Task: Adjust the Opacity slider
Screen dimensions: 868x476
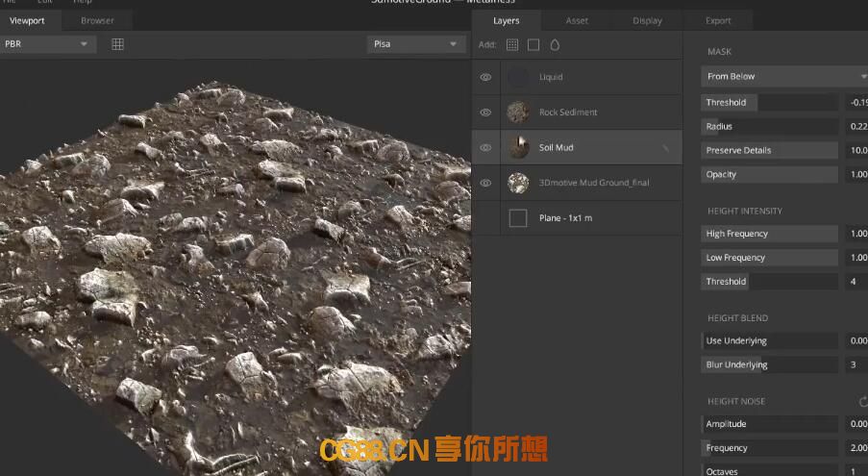Action: (x=769, y=174)
